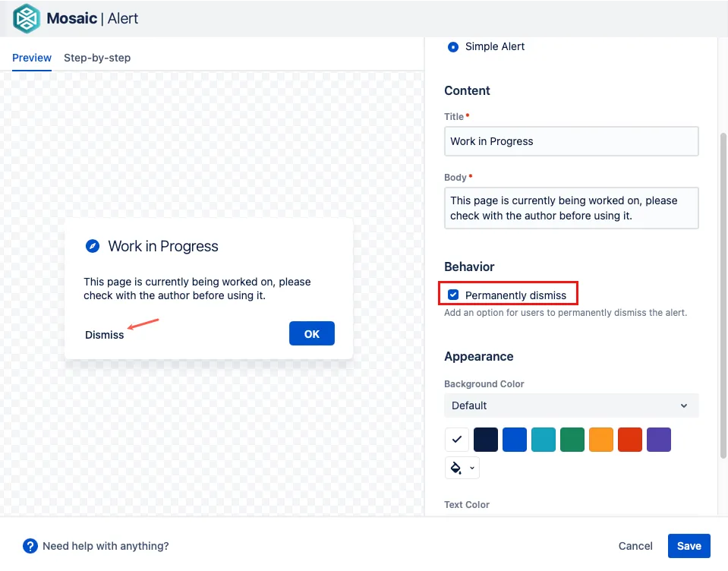The height and width of the screenshot is (571, 728).
Task: Click the Work in Progress preview heading
Action: (163, 246)
